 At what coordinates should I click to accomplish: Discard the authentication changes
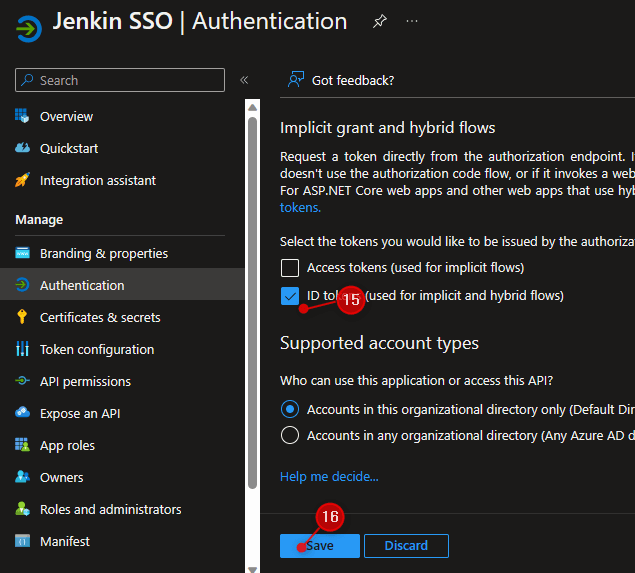[x=406, y=545]
